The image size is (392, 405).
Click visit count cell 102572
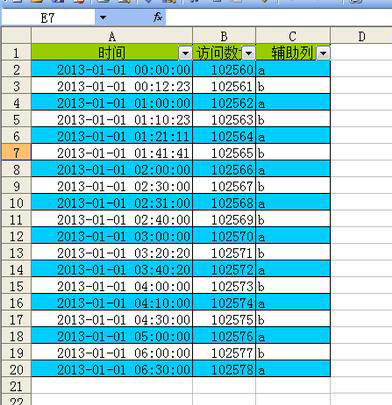coord(224,269)
